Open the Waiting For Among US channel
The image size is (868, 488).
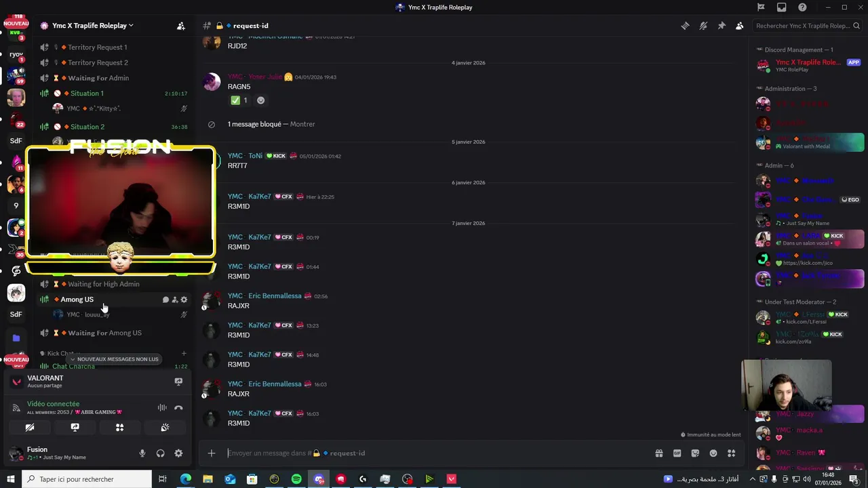(105, 333)
